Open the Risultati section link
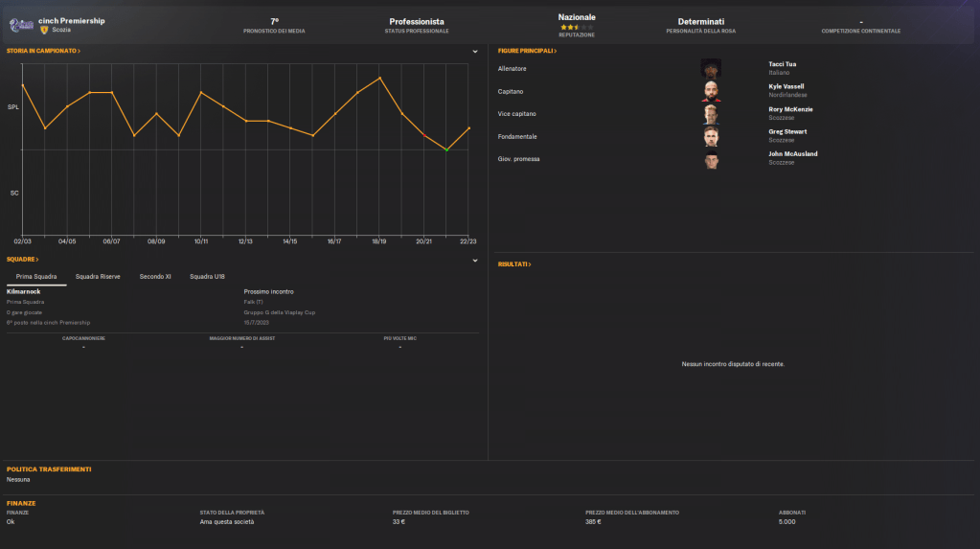 point(514,263)
